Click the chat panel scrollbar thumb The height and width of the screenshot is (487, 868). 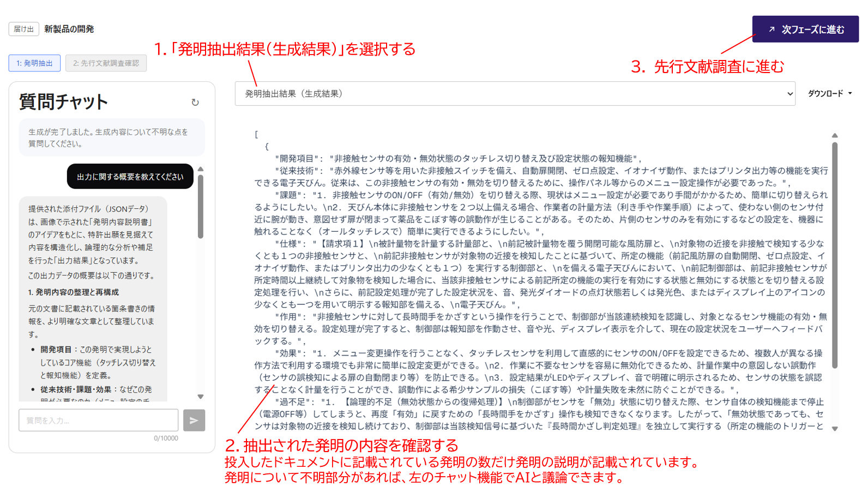(x=201, y=206)
